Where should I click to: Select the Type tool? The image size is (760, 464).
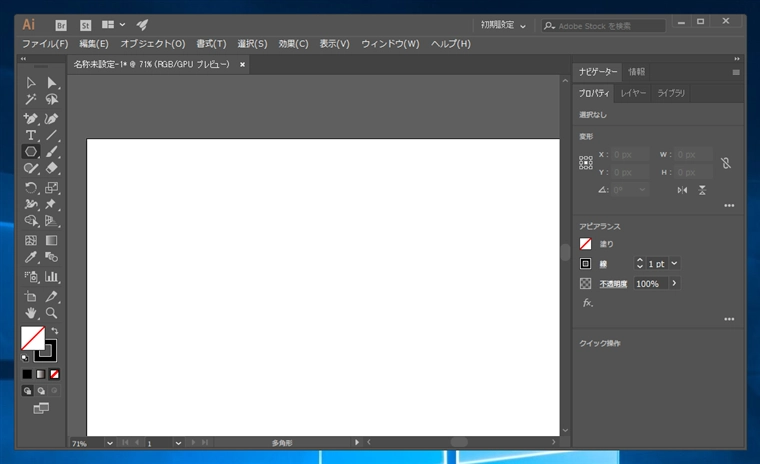(x=31, y=135)
